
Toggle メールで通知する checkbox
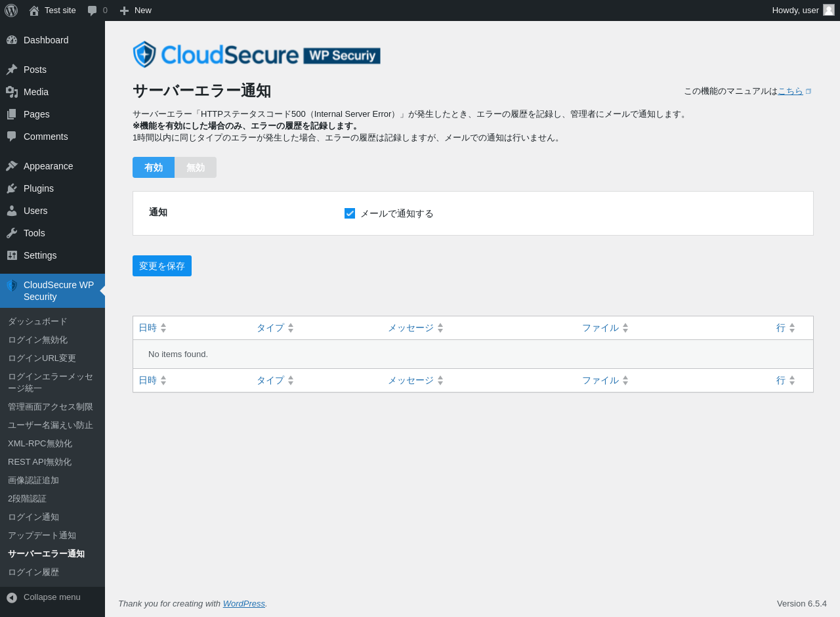(x=350, y=213)
